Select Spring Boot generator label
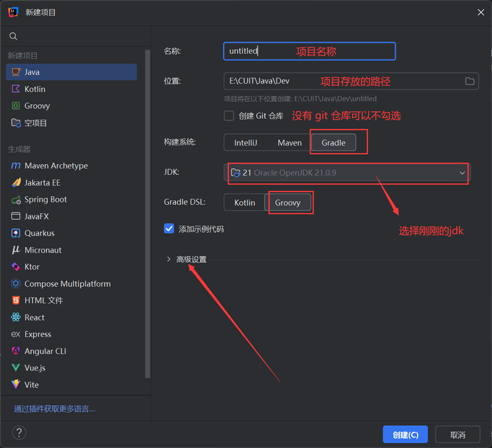 coord(46,200)
